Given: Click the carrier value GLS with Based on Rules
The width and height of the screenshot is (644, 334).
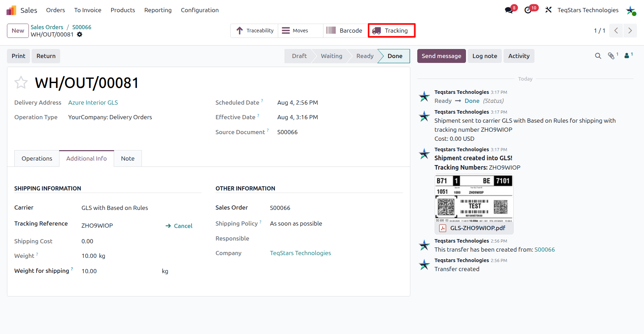Looking at the screenshot, I should (115, 208).
